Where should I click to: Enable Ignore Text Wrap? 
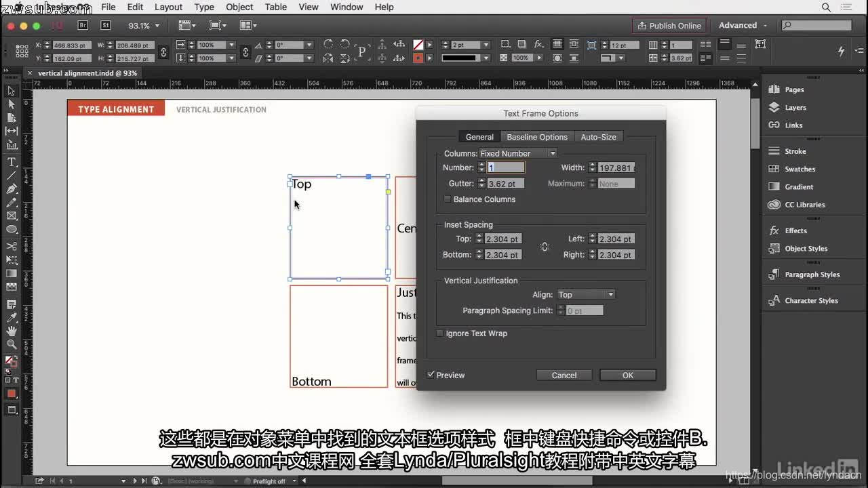(x=439, y=333)
